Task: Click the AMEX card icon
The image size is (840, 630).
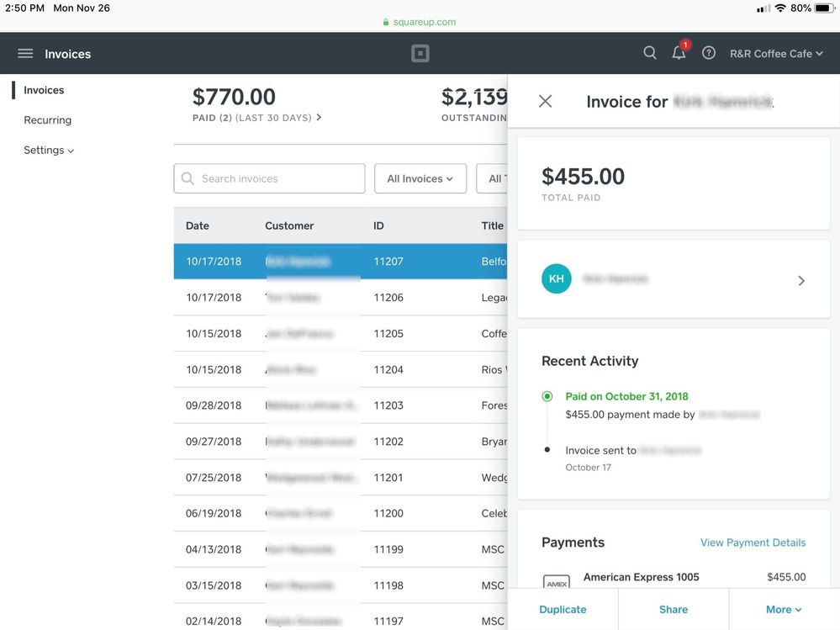Action: tap(557, 581)
